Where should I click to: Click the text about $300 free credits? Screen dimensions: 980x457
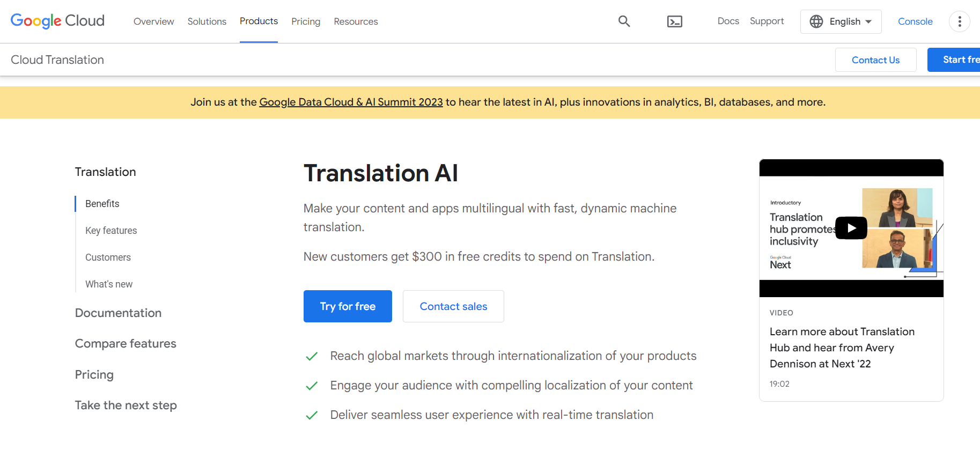[479, 256]
